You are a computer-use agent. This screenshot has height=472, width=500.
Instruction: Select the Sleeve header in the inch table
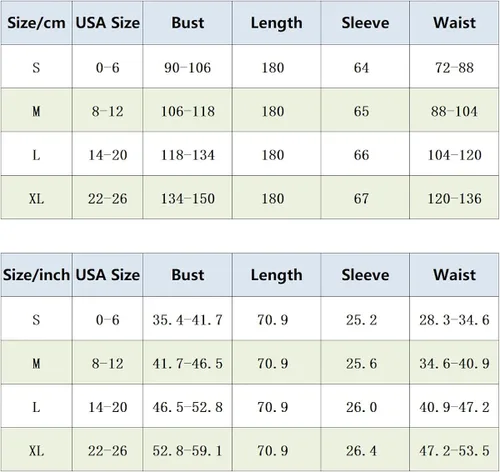[365, 275]
